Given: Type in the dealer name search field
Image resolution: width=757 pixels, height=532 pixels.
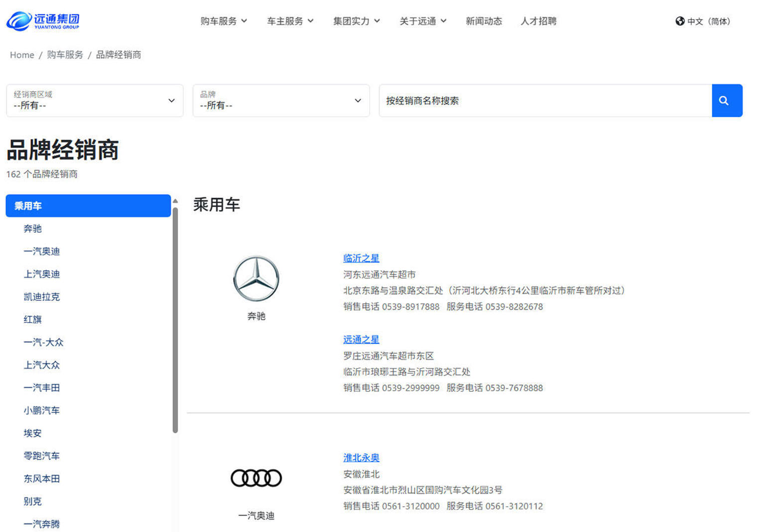Looking at the screenshot, I should coord(545,101).
